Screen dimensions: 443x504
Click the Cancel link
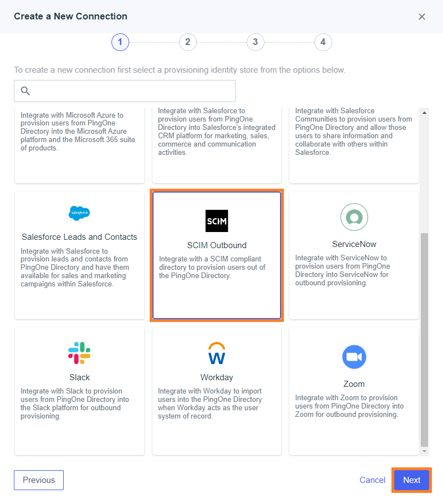click(373, 480)
